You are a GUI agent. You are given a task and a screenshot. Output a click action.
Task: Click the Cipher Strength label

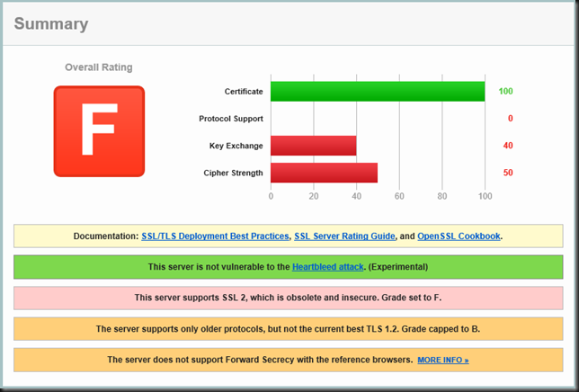pyautogui.click(x=234, y=174)
